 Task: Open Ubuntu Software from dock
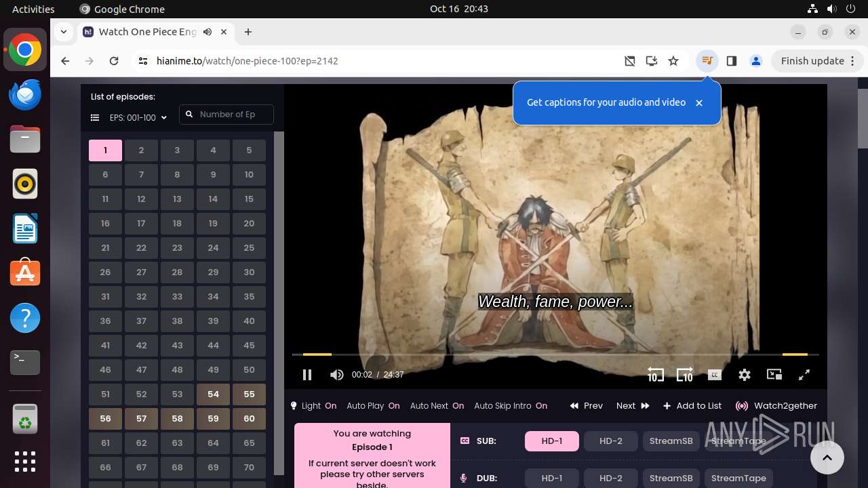click(x=25, y=273)
